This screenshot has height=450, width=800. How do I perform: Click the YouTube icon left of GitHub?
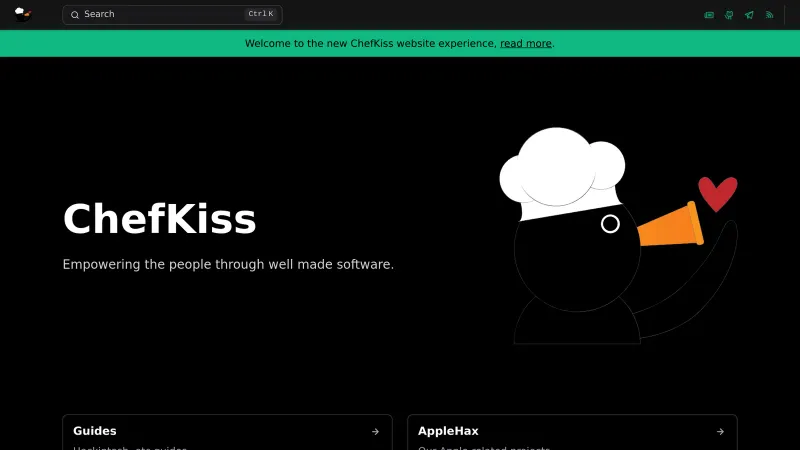[x=709, y=15]
